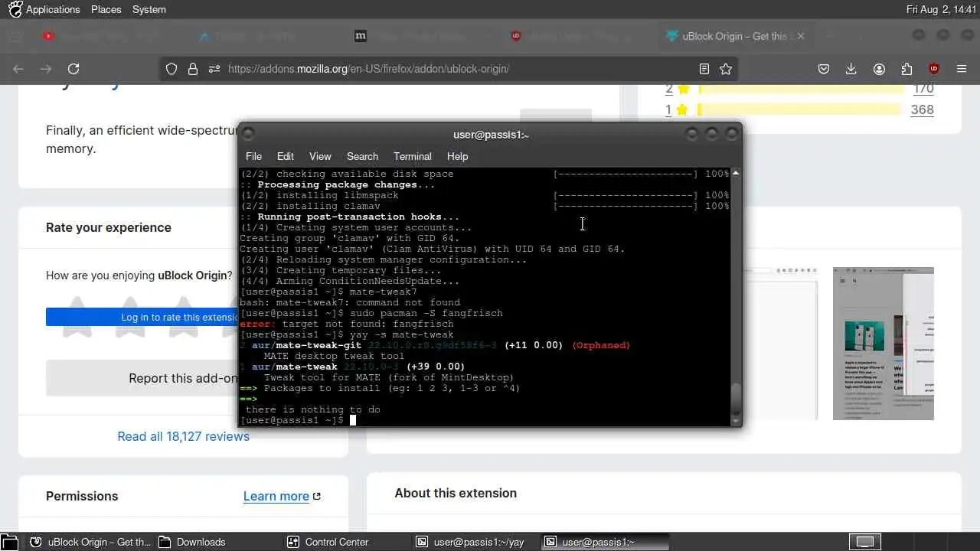Open the terminal View menu
Viewport: 980px width, 551px height.
(320, 156)
